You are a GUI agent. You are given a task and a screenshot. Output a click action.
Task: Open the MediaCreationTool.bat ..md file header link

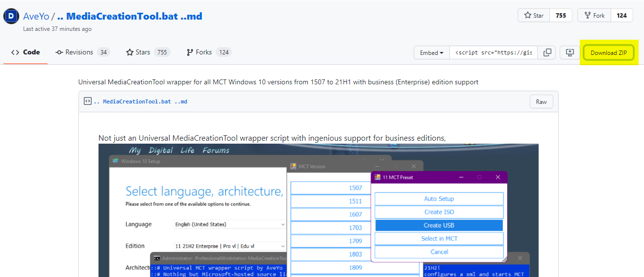coord(141,101)
